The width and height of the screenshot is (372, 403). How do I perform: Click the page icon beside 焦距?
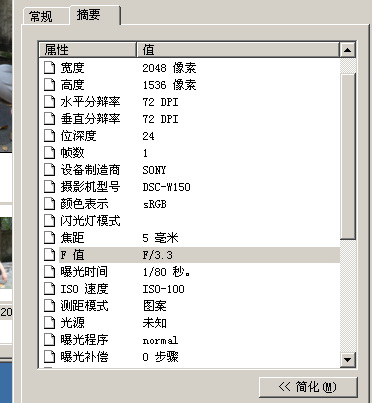coord(49,238)
